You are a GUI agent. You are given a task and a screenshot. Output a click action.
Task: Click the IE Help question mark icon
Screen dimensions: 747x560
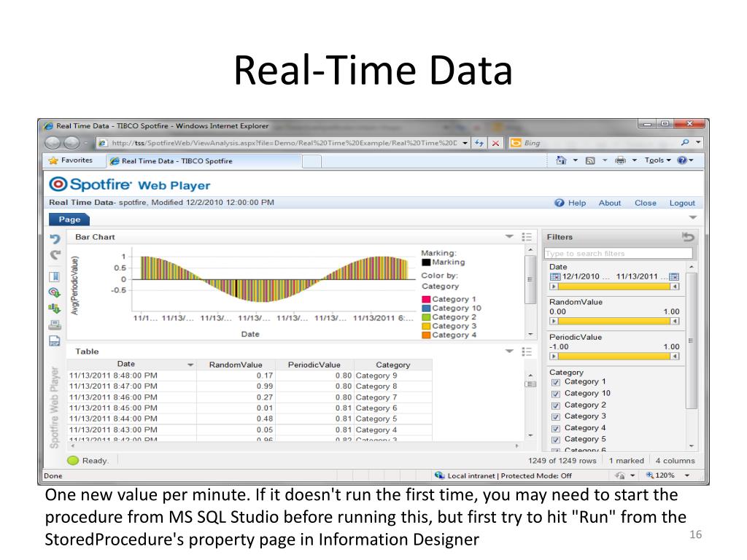coord(682,160)
